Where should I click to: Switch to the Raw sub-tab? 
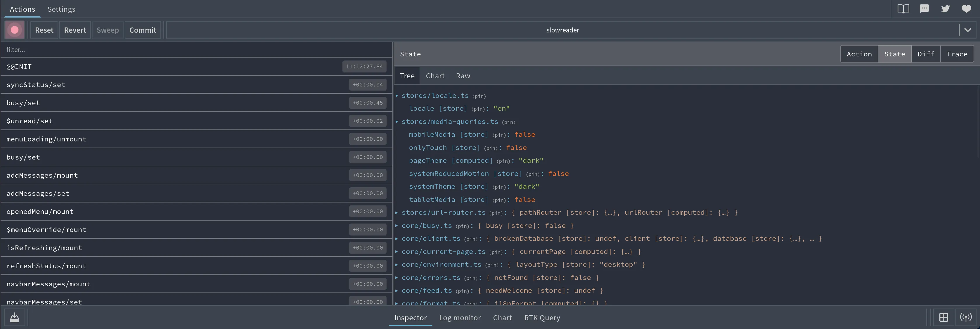pyautogui.click(x=463, y=76)
